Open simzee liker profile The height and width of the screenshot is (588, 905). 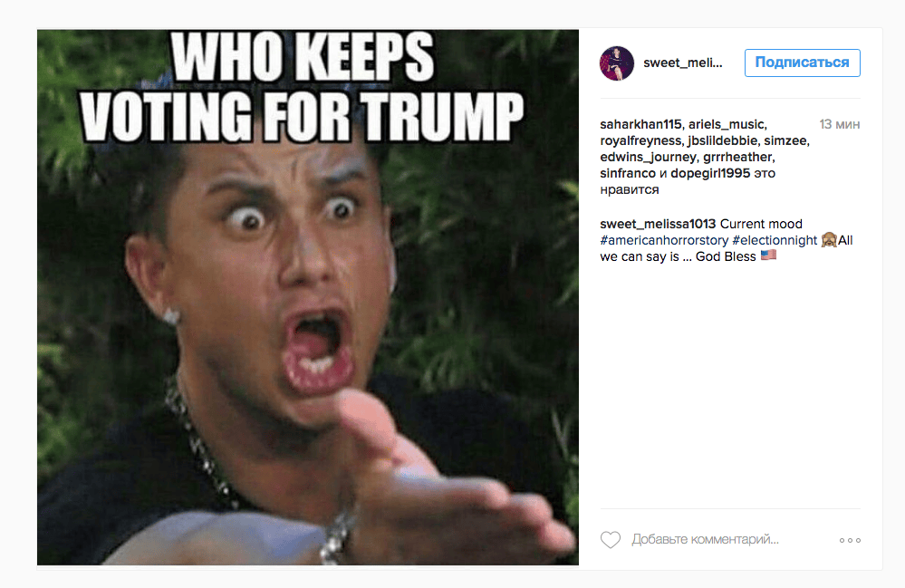coord(785,140)
